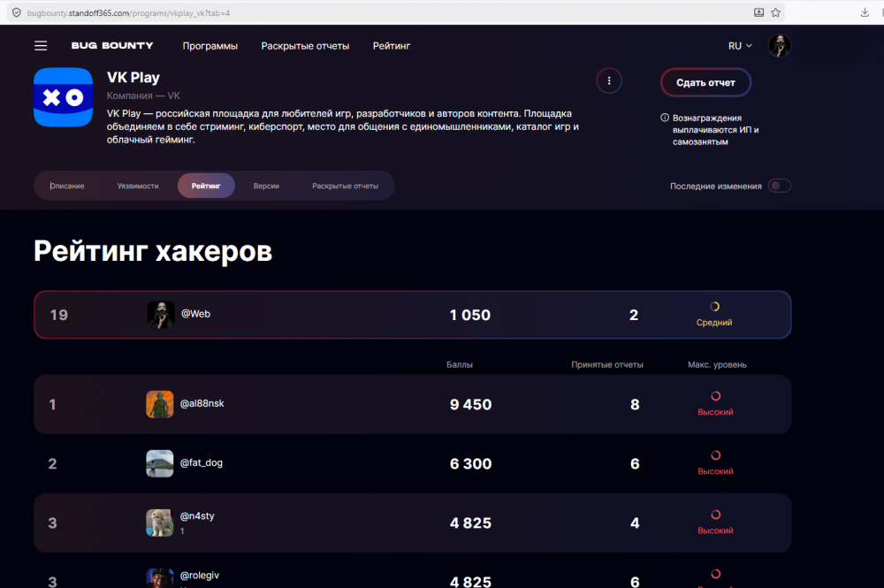Switch to the Описание tab
The image size is (884, 588).
coord(67,186)
